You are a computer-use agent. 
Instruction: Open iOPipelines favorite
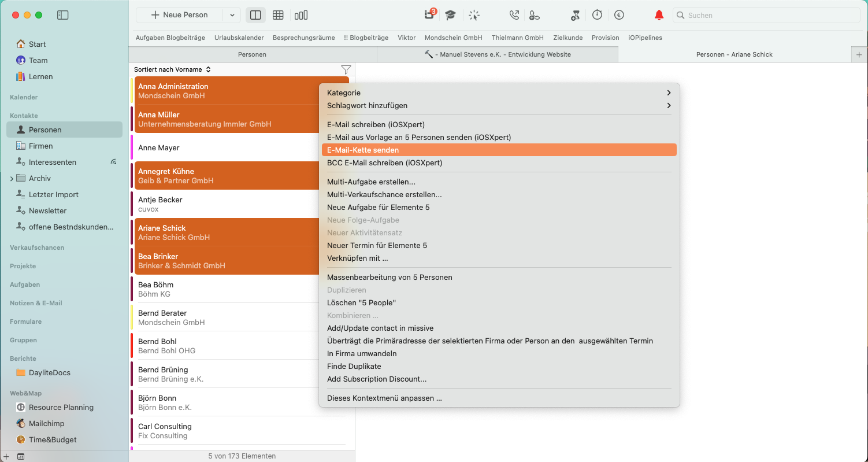coord(646,38)
